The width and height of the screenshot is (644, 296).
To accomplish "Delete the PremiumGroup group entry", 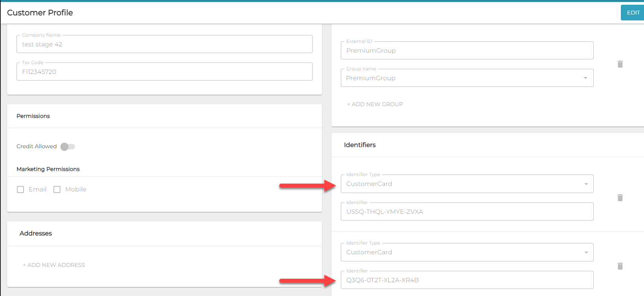I will pos(620,64).
